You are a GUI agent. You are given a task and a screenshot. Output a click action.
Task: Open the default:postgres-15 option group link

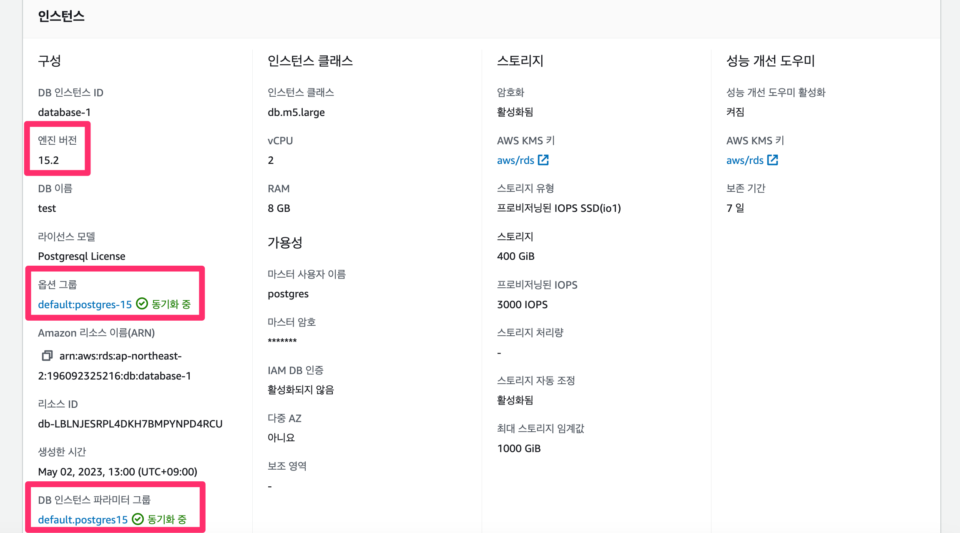tap(84, 304)
